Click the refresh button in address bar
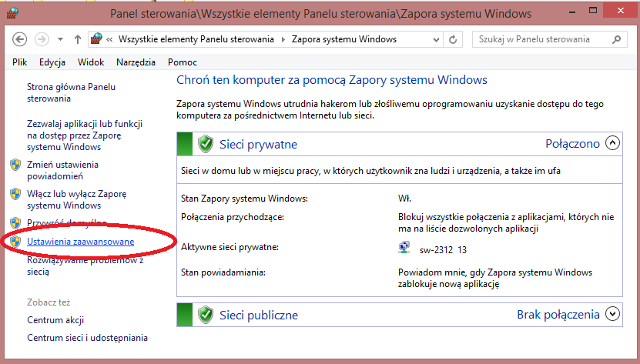Image resolution: width=640 pixels, height=364 pixels. 453,39
